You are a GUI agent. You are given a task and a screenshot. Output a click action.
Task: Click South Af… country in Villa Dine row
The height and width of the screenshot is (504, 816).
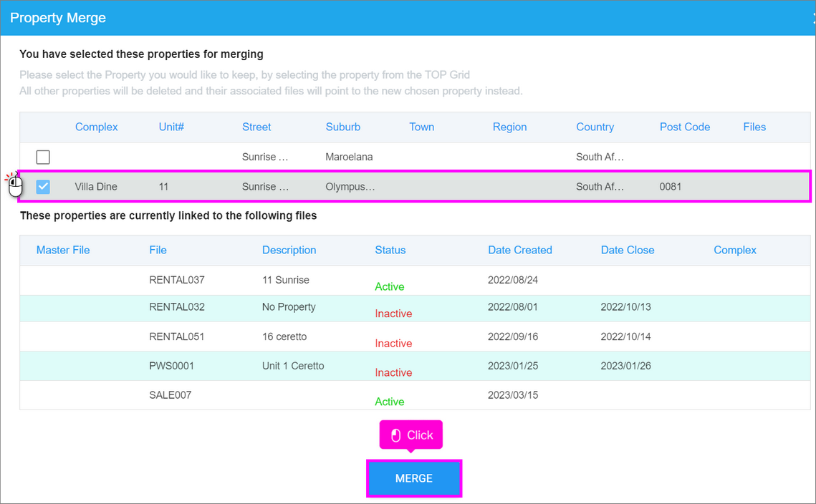click(x=600, y=187)
